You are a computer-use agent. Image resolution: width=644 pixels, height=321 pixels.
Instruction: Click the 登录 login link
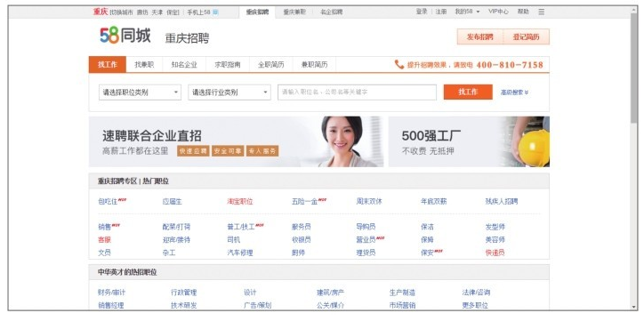(422, 12)
